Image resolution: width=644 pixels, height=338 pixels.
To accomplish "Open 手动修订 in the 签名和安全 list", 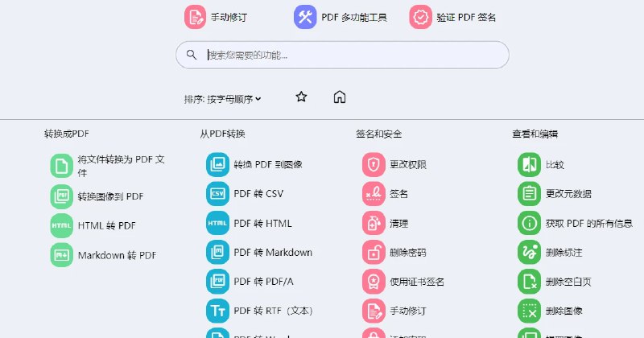I will (394, 311).
